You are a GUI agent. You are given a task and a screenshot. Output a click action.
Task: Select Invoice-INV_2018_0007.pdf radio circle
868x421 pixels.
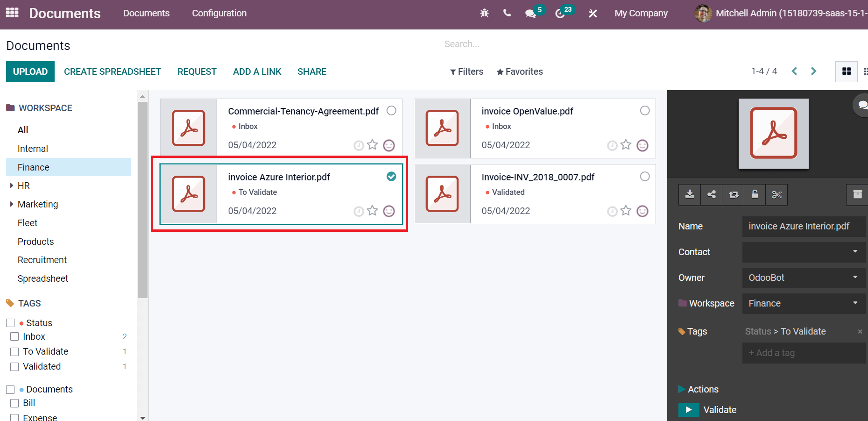[x=645, y=177]
